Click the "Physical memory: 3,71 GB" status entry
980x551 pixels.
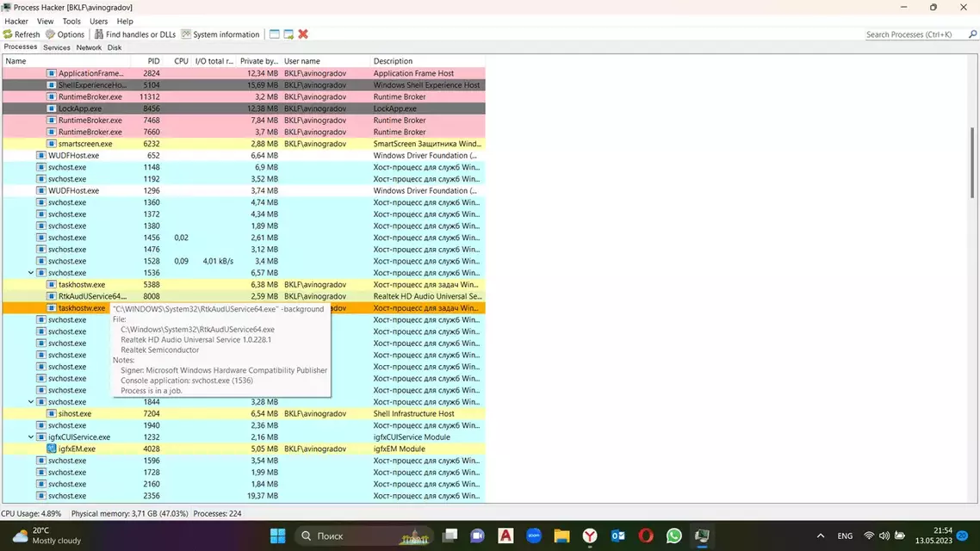(x=129, y=513)
